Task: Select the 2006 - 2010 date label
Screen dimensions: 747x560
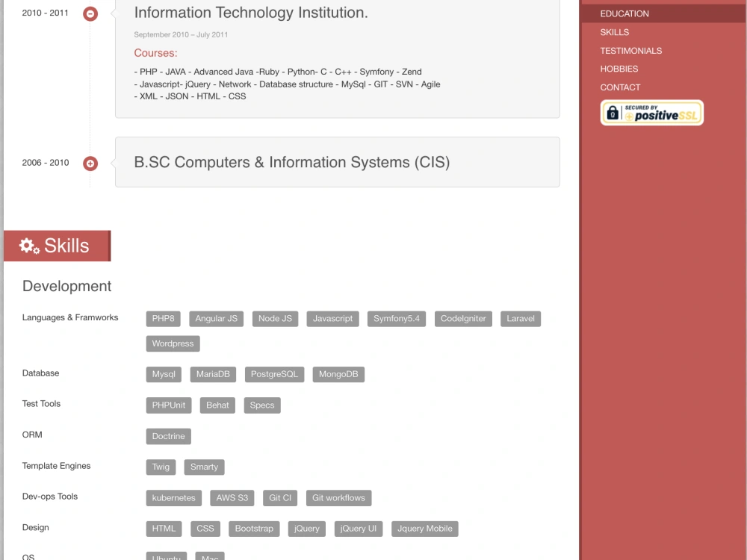Action: click(46, 163)
